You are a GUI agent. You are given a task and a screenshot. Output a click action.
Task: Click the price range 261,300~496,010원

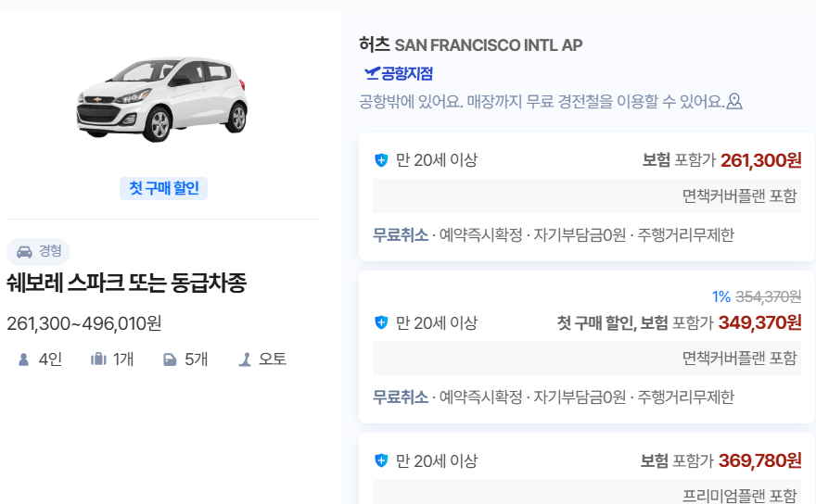(x=83, y=323)
